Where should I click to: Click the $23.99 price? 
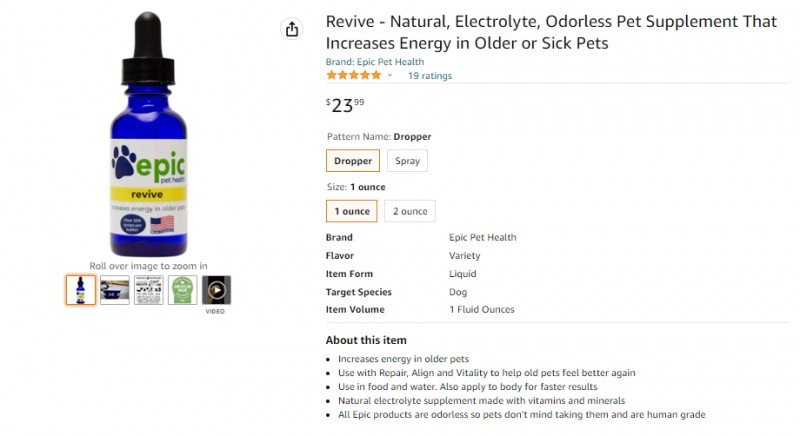click(346, 104)
